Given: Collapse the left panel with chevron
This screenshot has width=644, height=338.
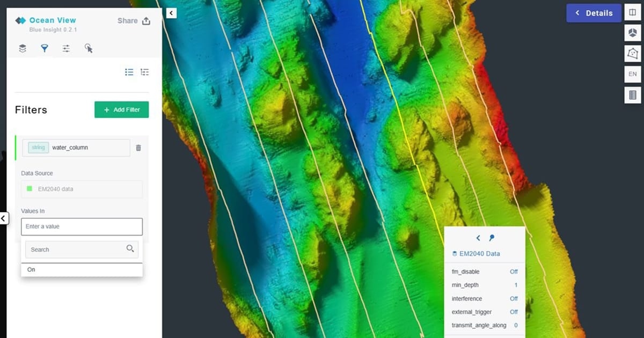Looking at the screenshot, I should (171, 12).
